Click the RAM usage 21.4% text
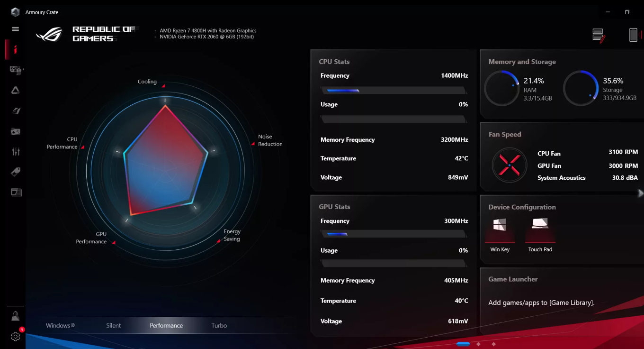 534,81
